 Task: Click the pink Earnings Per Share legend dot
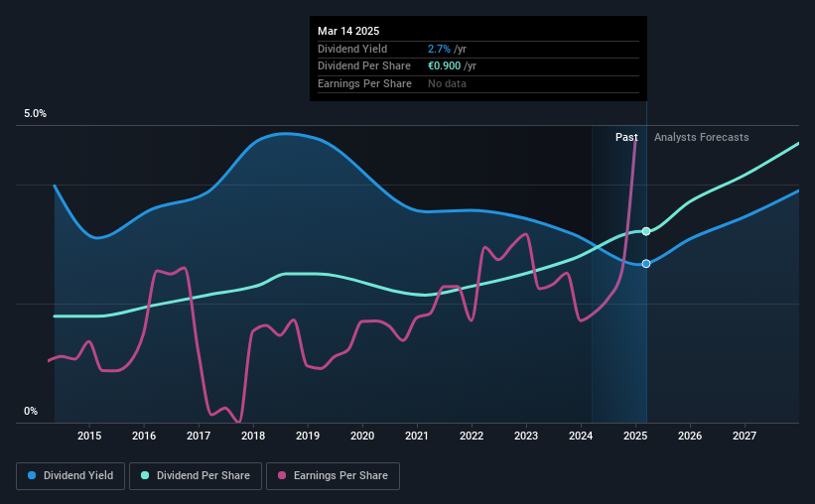[282, 475]
